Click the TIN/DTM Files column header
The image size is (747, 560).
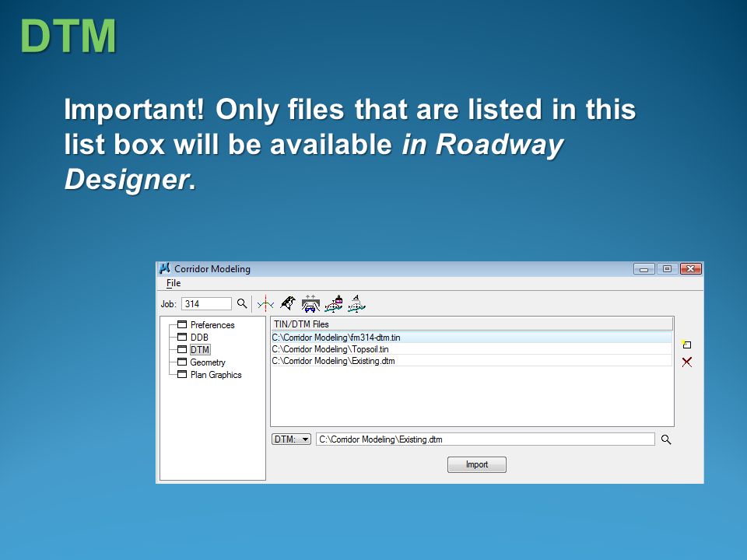coord(472,324)
